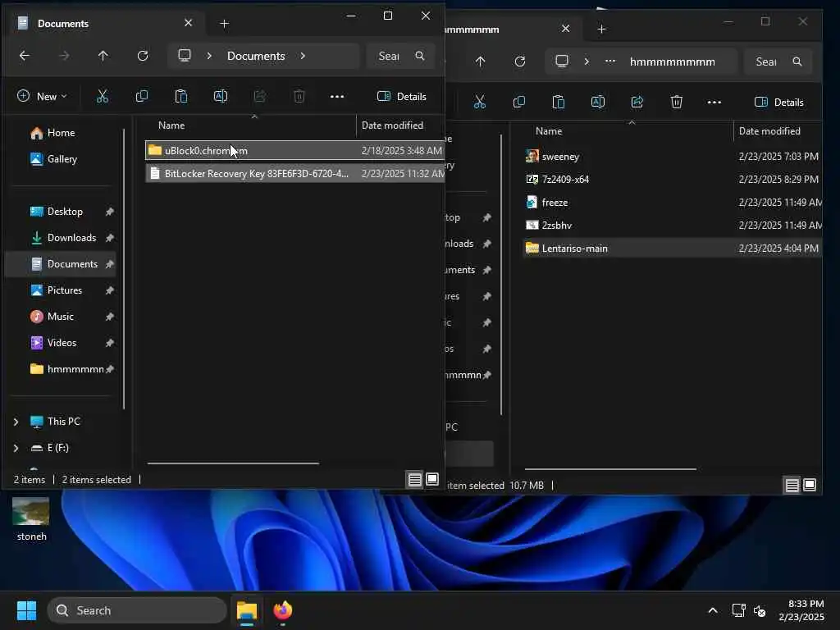Click chevron after PC icon in hmmmmmmmm window
This screenshot has width=840, height=630.
coord(587,62)
